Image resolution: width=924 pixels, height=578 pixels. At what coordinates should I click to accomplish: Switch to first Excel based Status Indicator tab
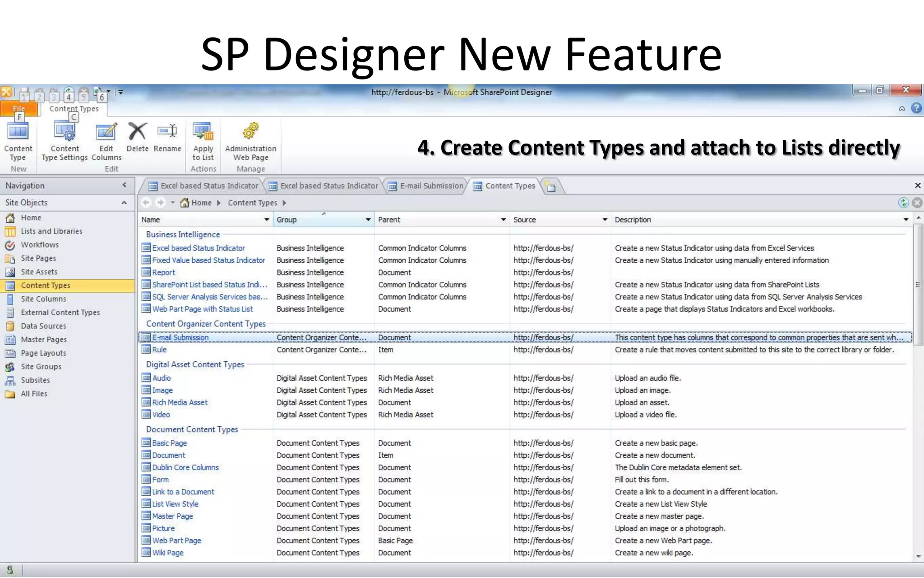204,186
